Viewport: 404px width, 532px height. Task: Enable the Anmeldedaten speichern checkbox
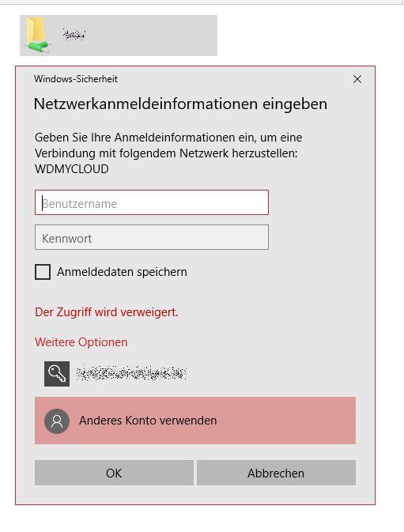[x=43, y=272]
